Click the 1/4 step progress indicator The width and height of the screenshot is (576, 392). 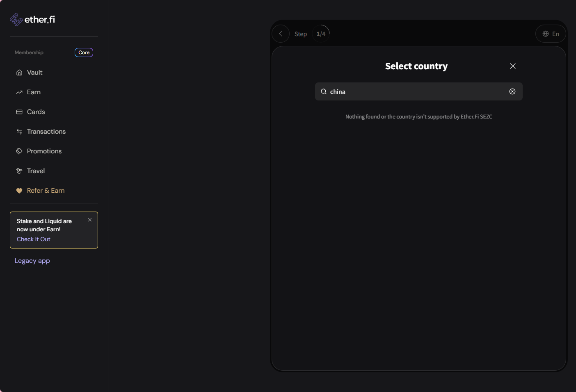(321, 34)
